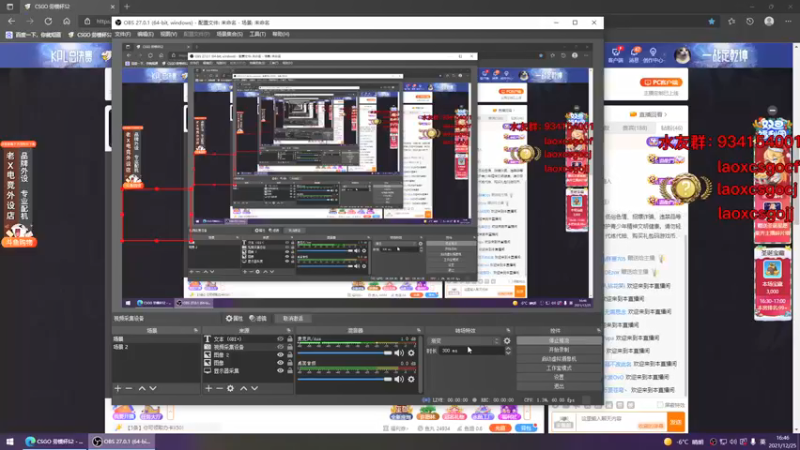Mute the 麦克风/Aux speaker icon

399,353
